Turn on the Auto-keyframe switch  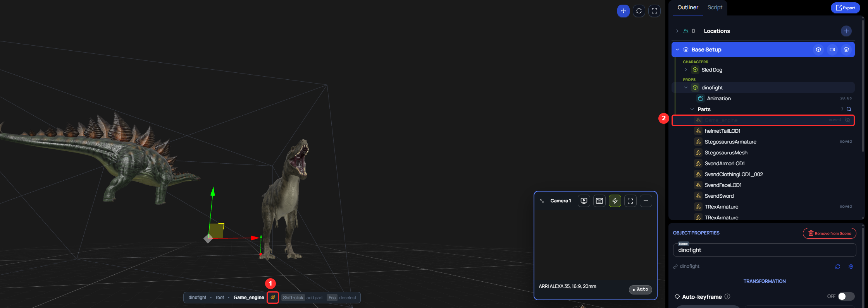pyautogui.click(x=846, y=296)
